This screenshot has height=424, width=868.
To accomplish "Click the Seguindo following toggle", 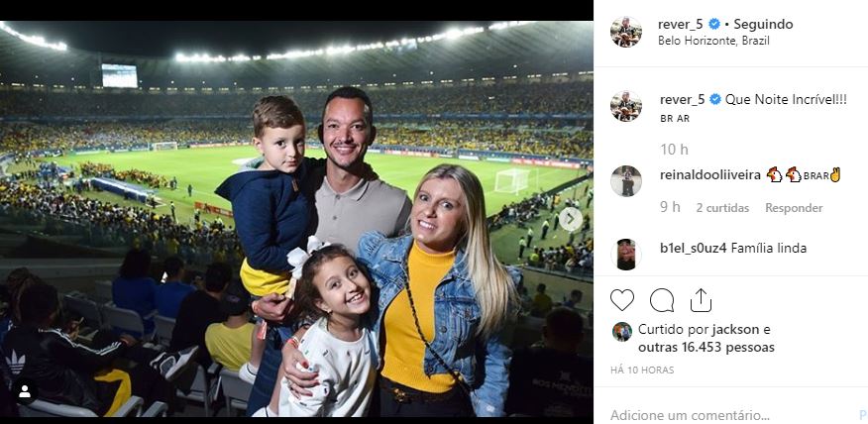I will [763, 25].
